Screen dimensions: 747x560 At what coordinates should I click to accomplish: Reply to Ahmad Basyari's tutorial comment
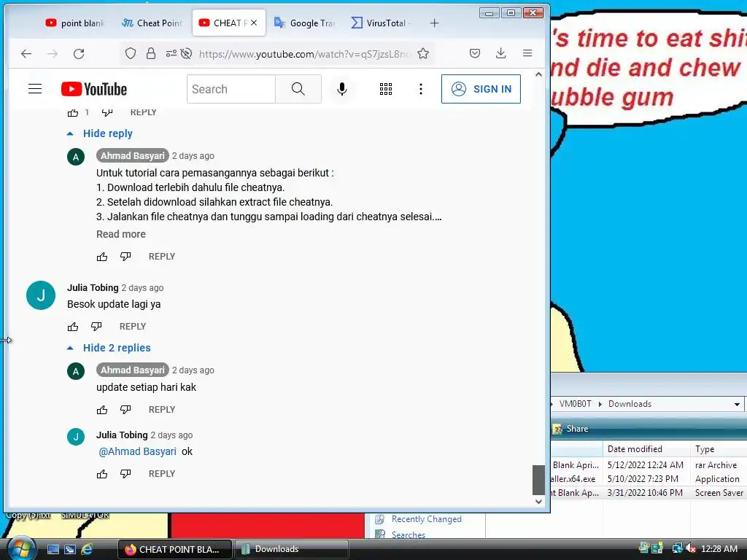(x=162, y=256)
